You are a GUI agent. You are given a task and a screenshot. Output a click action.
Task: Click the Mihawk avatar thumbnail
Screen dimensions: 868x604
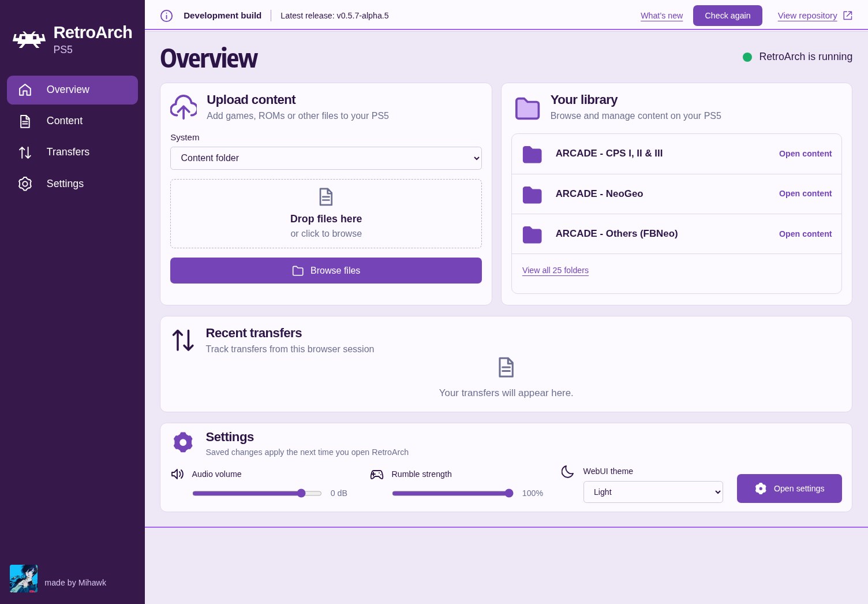pos(24,579)
